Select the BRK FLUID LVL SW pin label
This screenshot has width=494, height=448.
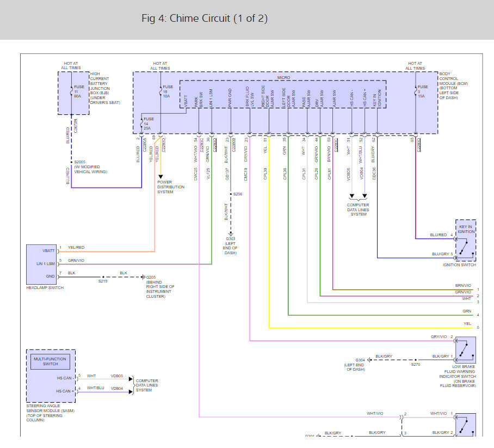[x=250, y=97]
